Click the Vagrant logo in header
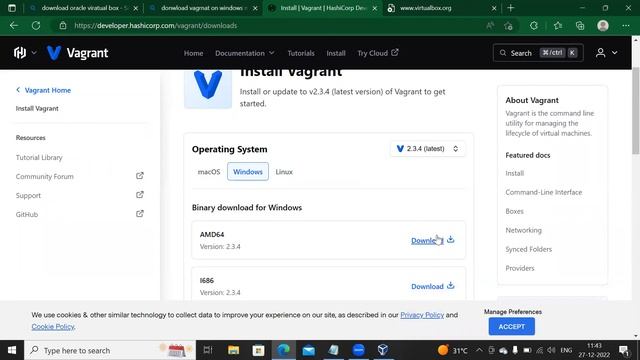The image size is (640, 360). coord(77,53)
